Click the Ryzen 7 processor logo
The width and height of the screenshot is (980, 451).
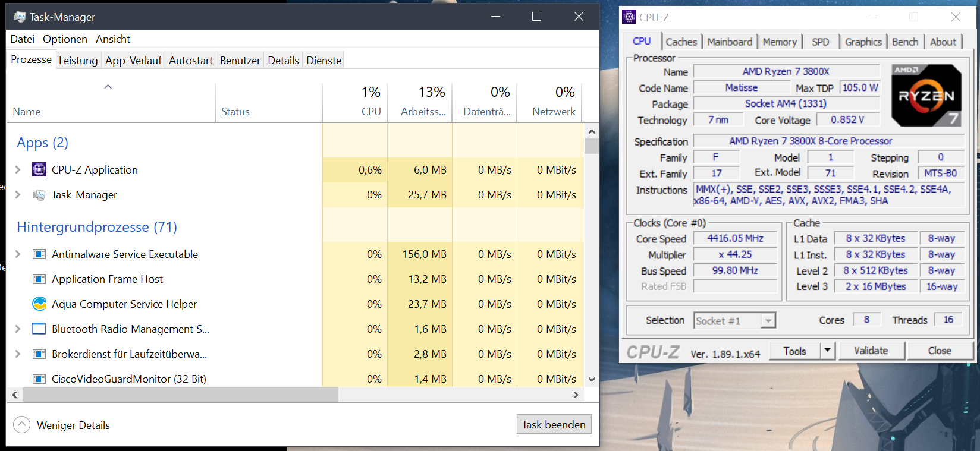point(926,96)
